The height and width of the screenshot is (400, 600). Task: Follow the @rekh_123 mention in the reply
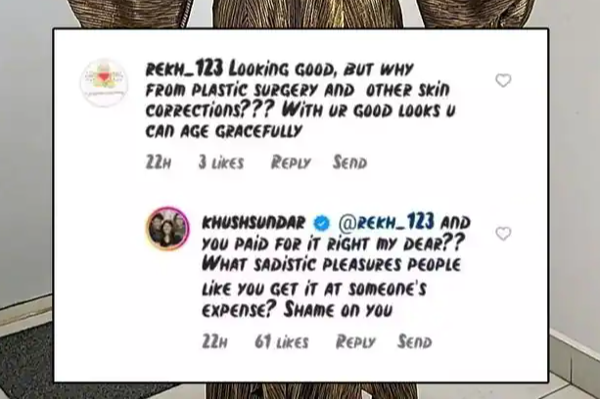coord(386,222)
